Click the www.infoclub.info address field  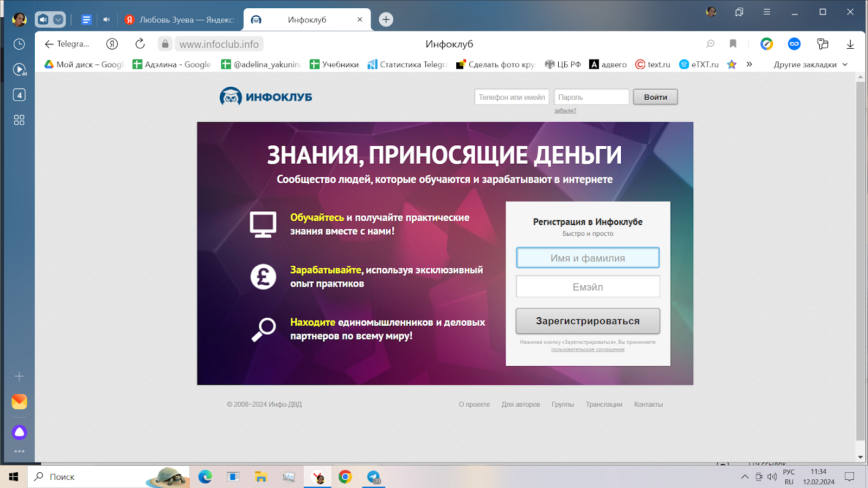pyautogui.click(x=219, y=44)
